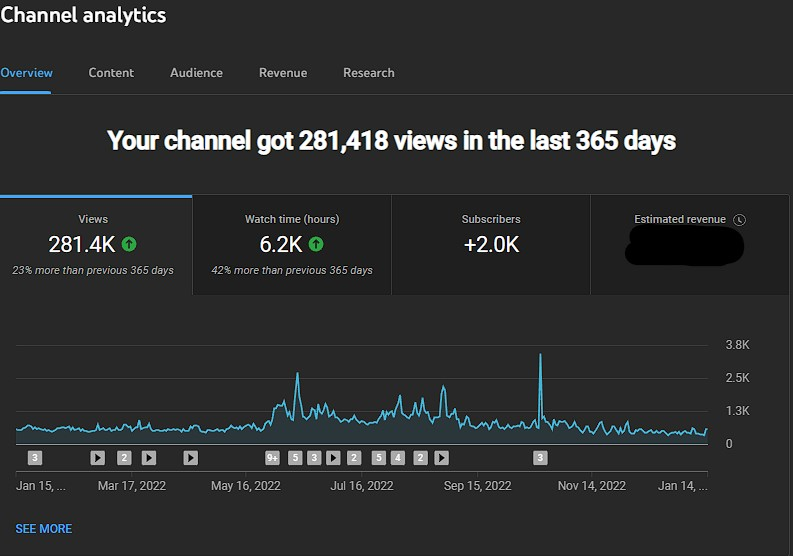Select the Estimated revenue card
Screen dimensions: 793x556
click(x=689, y=245)
